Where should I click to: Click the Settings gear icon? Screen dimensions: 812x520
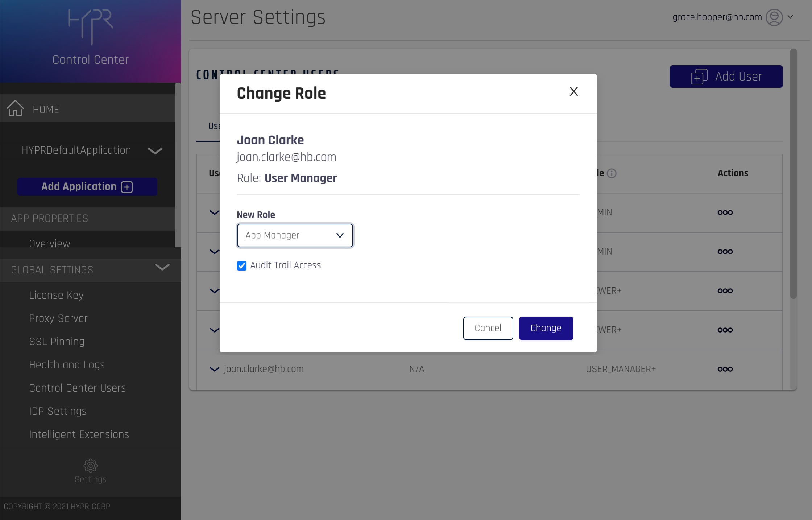point(90,466)
